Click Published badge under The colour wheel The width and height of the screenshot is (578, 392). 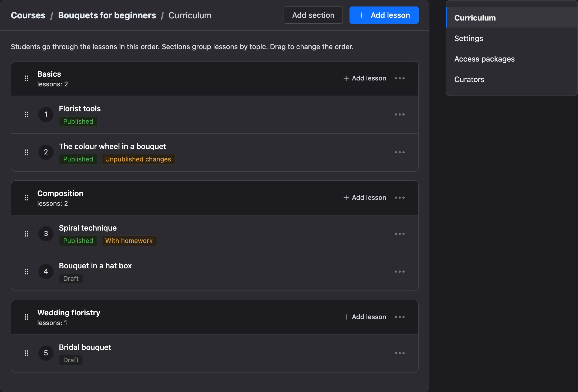78,159
